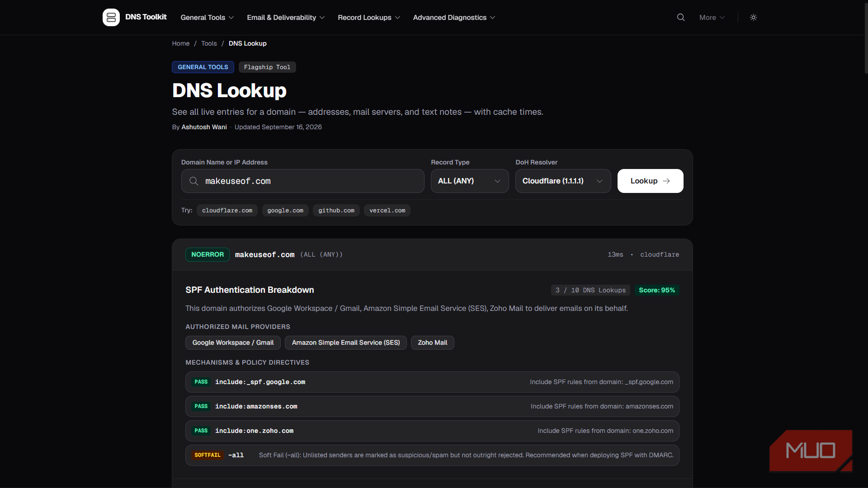Select the Zoho Mail provider chip

[432, 343]
